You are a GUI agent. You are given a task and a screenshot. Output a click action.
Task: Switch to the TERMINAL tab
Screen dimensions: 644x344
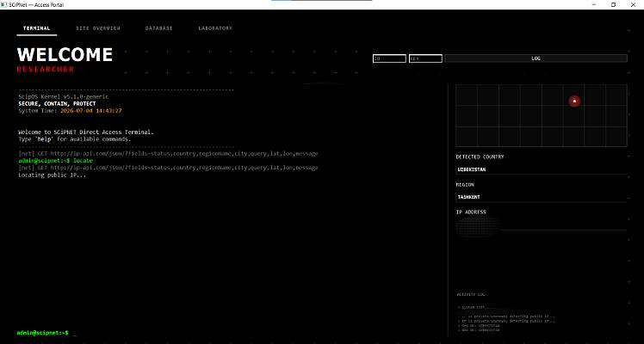pyautogui.click(x=36, y=28)
